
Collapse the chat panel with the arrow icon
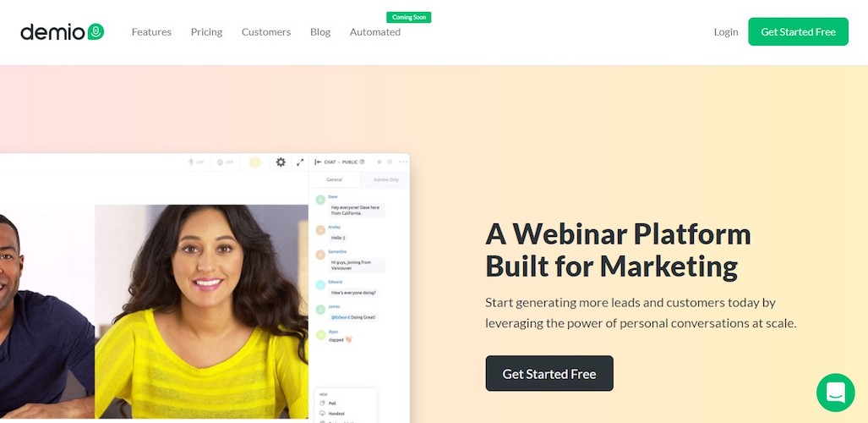[x=318, y=162]
